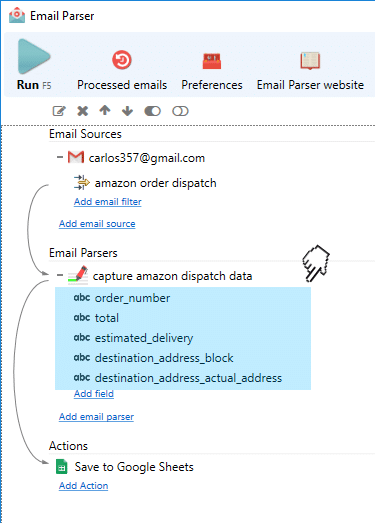Image resolution: width=375 pixels, height=523 pixels.
Task: Click the edit pencil icon in toolbar
Action: (x=59, y=111)
